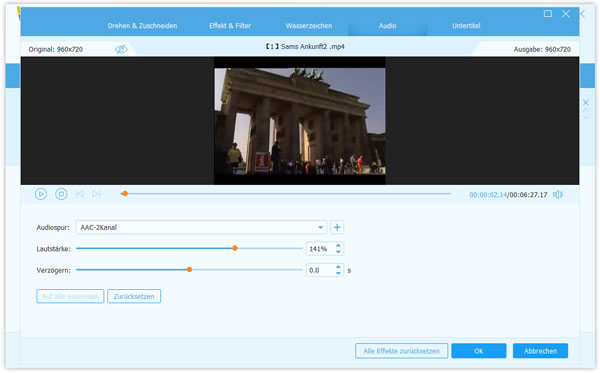Screen dimensions: 600x373
Task: Jump to next frame
Action: (96, 194)
